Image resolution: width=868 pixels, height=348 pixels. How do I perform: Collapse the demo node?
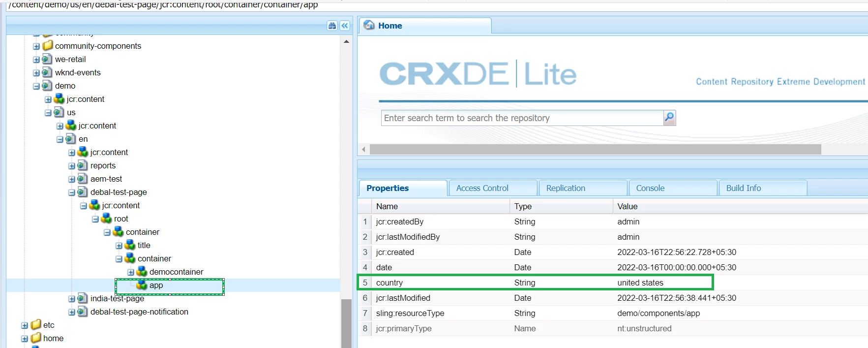[36, 86]
